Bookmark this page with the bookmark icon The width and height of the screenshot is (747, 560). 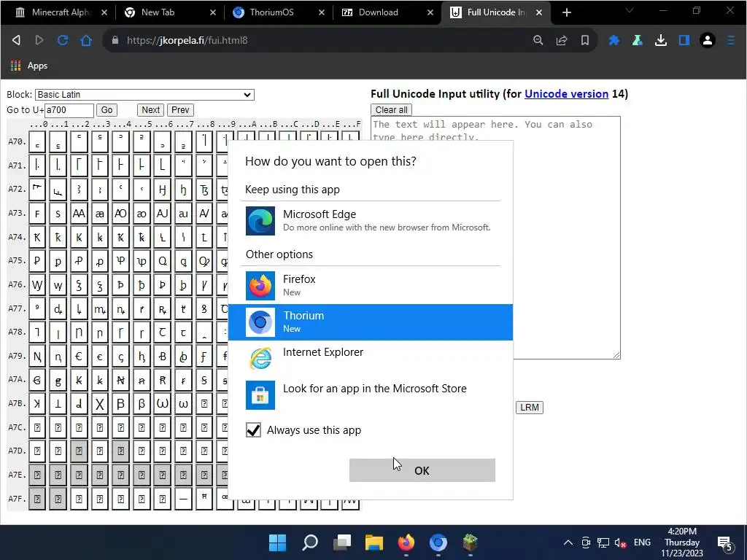[x=584, y=41]
